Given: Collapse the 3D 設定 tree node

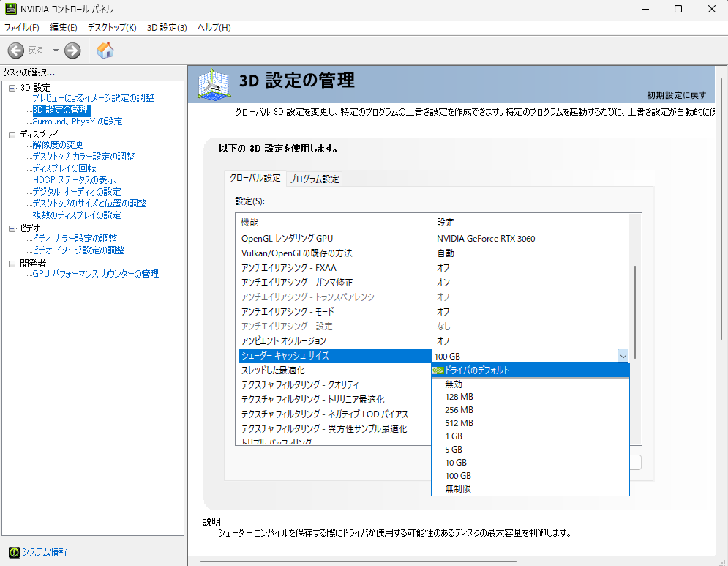Looking at the screenshot, I should click(12, 88).
